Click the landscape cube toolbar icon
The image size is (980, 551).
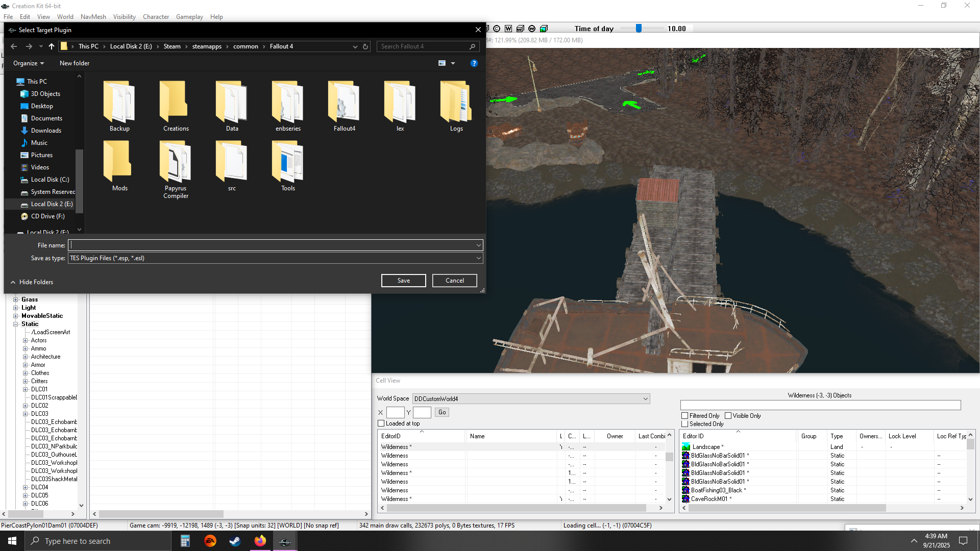[544, 29]
